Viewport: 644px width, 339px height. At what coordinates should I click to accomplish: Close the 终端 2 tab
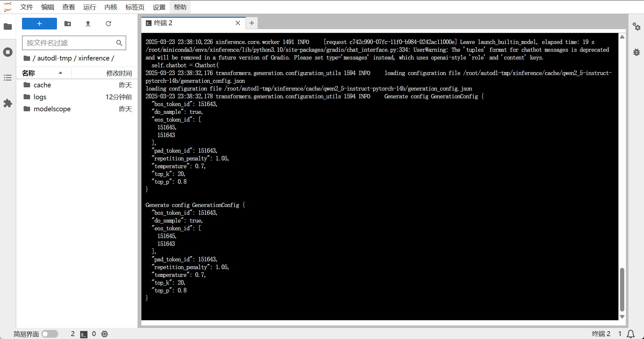tap(238, 23)
